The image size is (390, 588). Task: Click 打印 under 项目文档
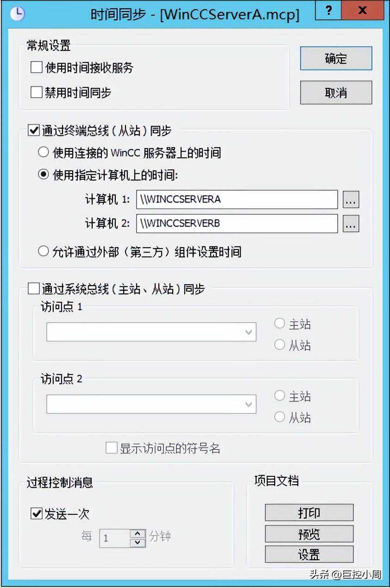[x=309, y=513]
